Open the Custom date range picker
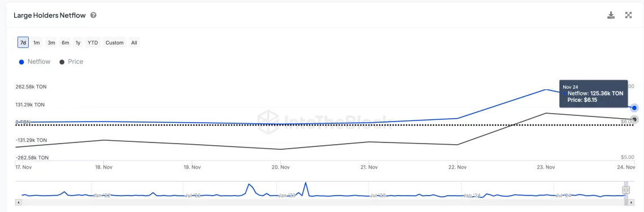This screenshot has width=644, height=212. click(x=115, y=42)
